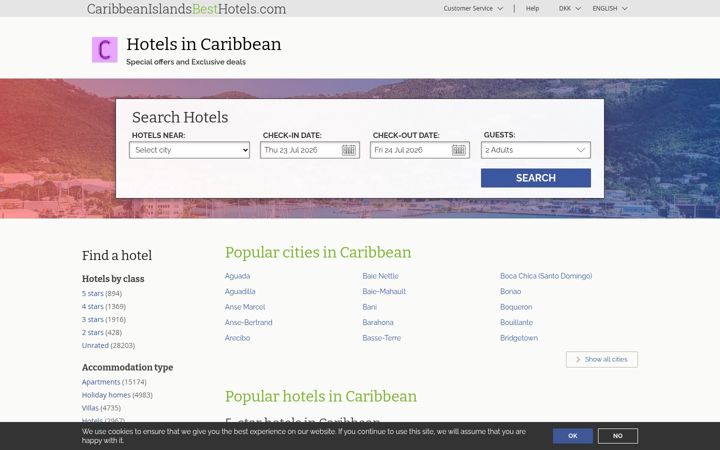Click the check-in date field Thu 23 Jul 2026
720x450 pixels.
(x=310, y=150)
